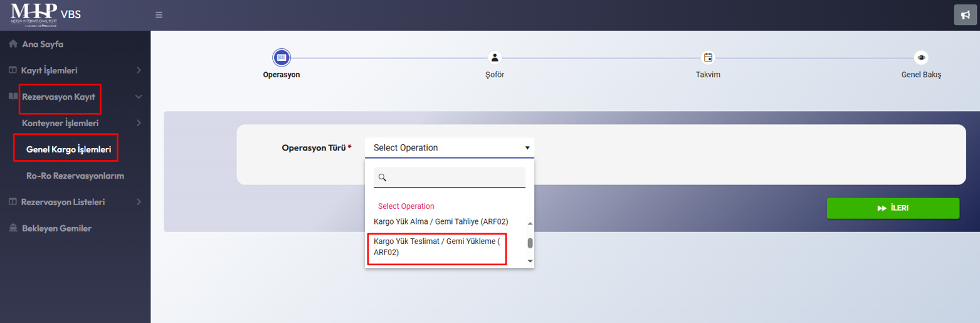Select Kargo Yük Teslimat / Gemi Yükleme option
Viewport: 980px width, 323px height.
tap(436, 247)
